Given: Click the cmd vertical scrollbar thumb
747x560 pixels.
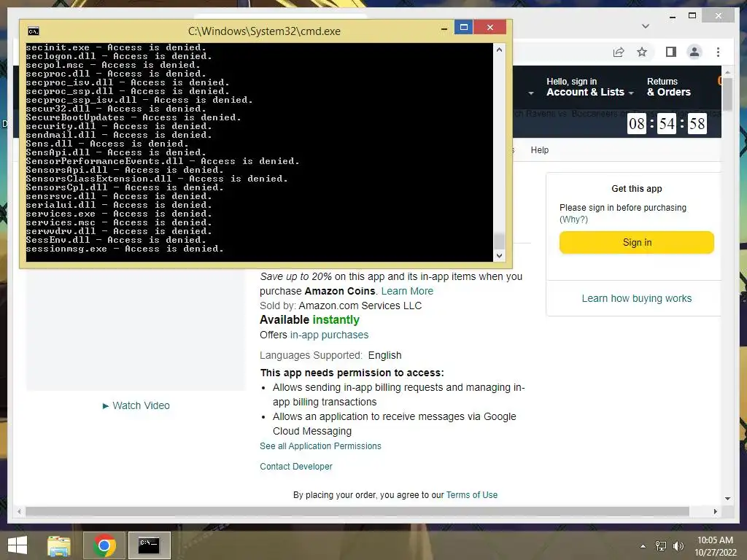Looking at the screenshot, I should tap(499, 241).
